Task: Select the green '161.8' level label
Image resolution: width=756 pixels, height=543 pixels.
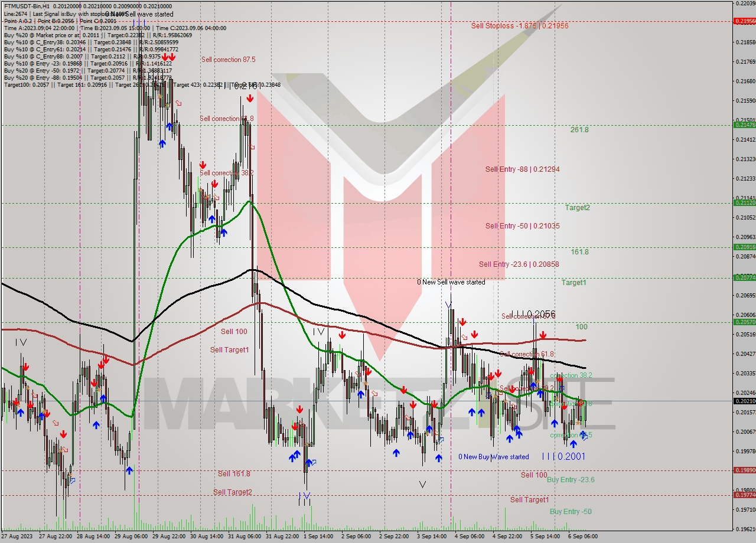Action: (x=579, y=251)
